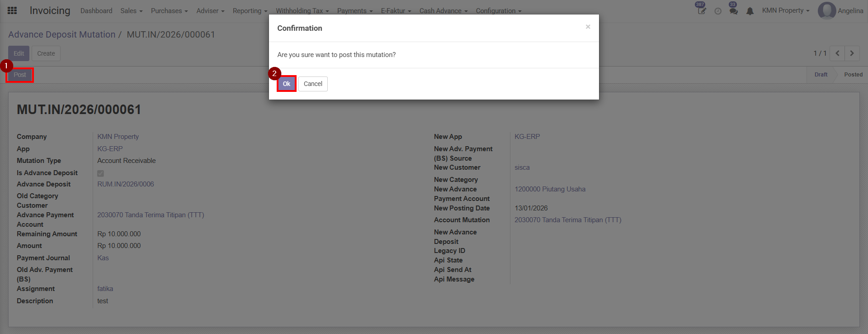
Task: Open the Cash Advance menu
Action: pyautogui.click(x=443, y=11)
